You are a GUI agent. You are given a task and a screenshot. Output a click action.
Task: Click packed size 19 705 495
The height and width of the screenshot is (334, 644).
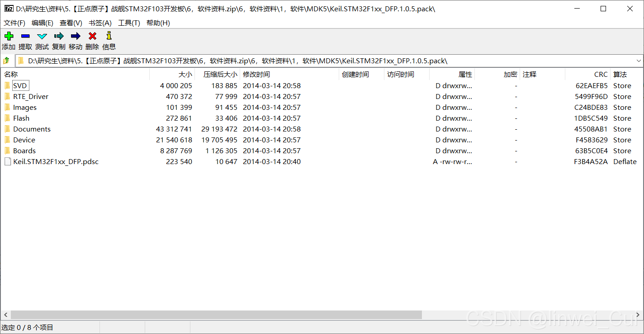[219, 140]
